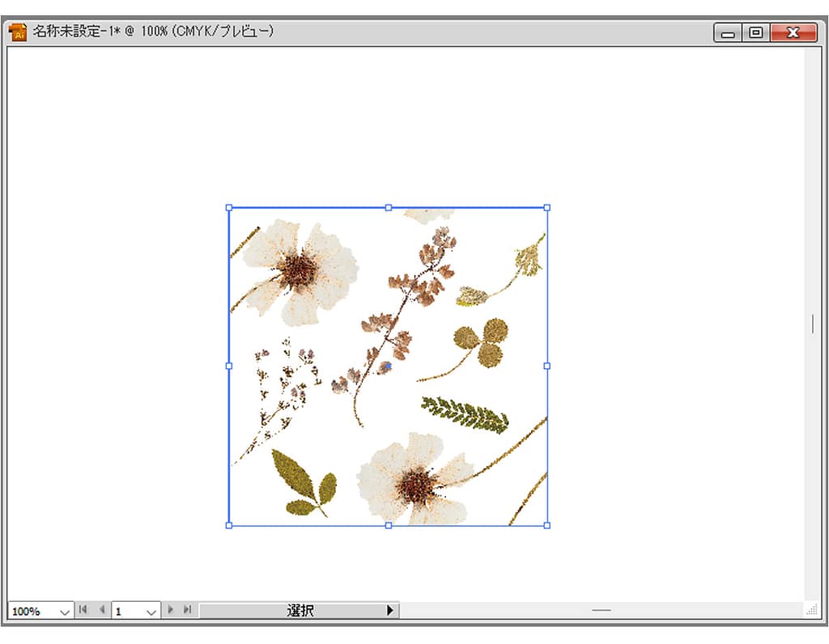Click the vertical scrollbar thumb on right edge
Image resolution: width=829 pixels, height=644 pixels.
pyautogui.click(x=813, y=324)
